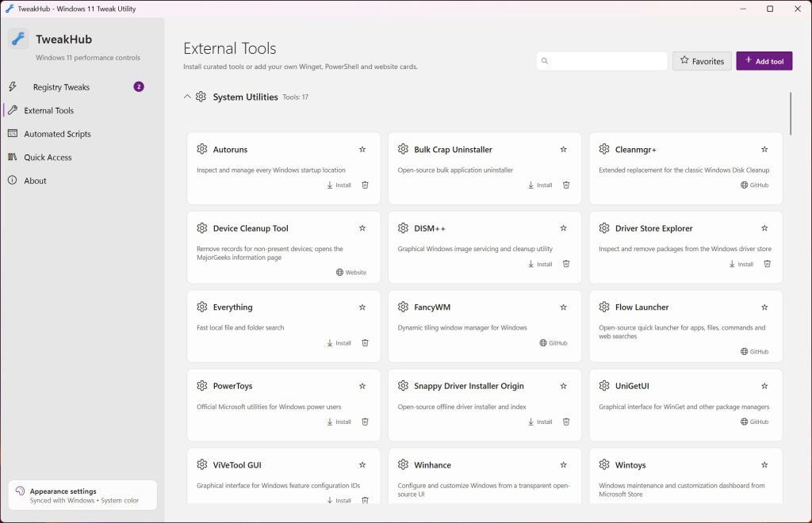Click the Wintoys gear icon
812x523 pixels.
coord(604,464)
